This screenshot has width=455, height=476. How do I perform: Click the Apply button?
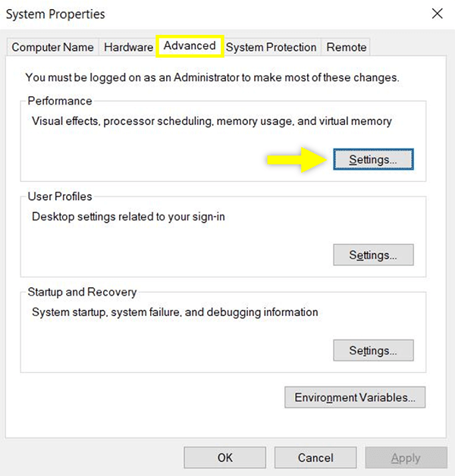coord(406,458)
